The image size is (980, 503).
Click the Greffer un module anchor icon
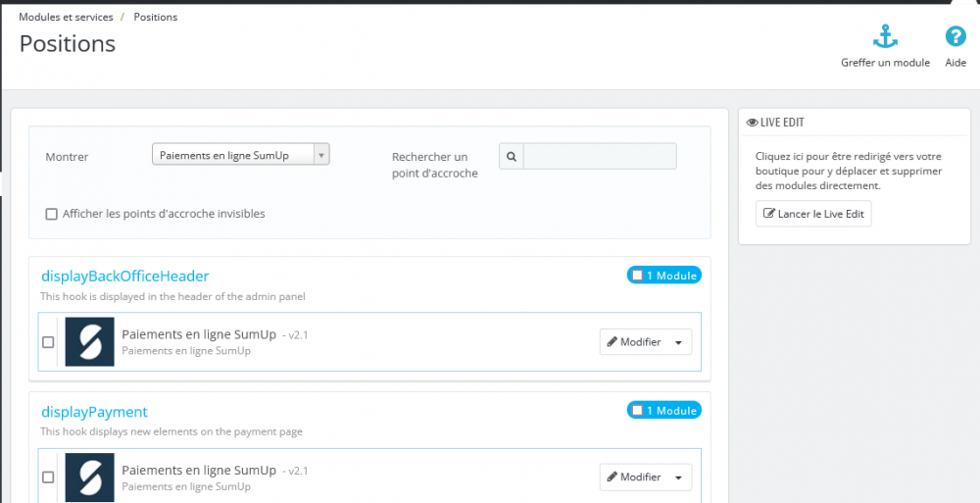[x=885, y=38]
